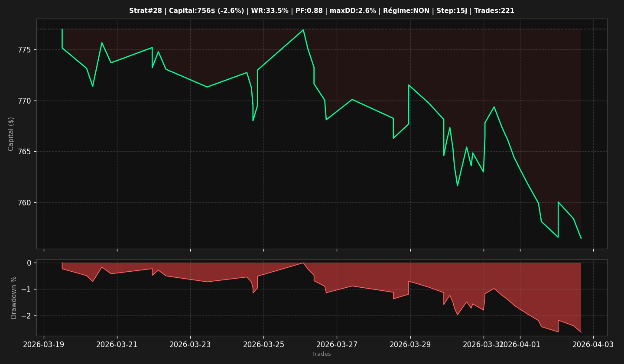
Task: Click the 2026-03-19 date label
Action: (44, 345)
